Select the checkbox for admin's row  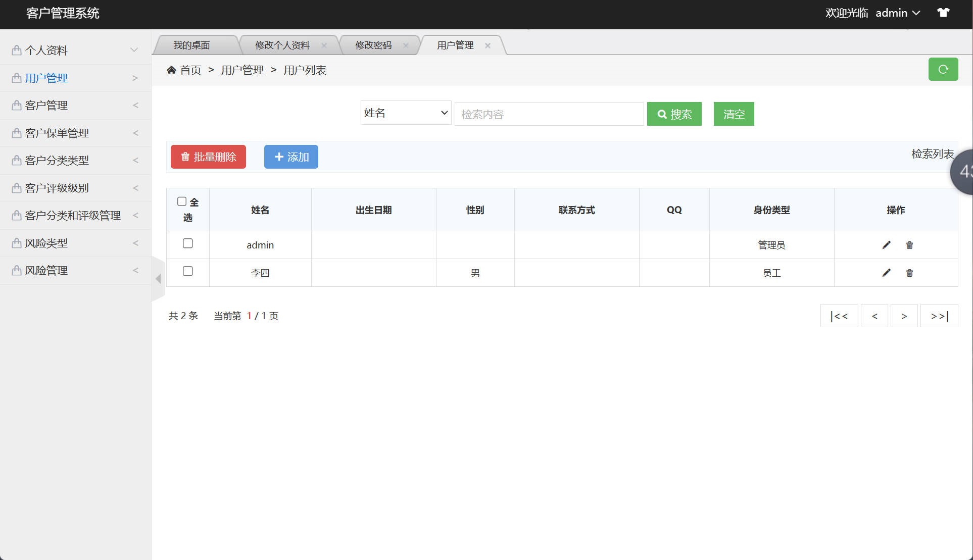click(x=187, y=243)
